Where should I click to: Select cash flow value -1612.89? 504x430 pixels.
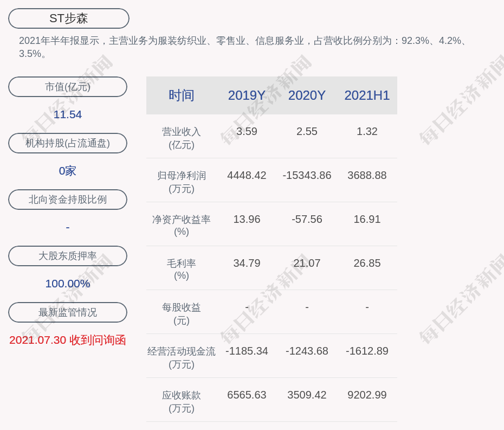tap(367, 351)
